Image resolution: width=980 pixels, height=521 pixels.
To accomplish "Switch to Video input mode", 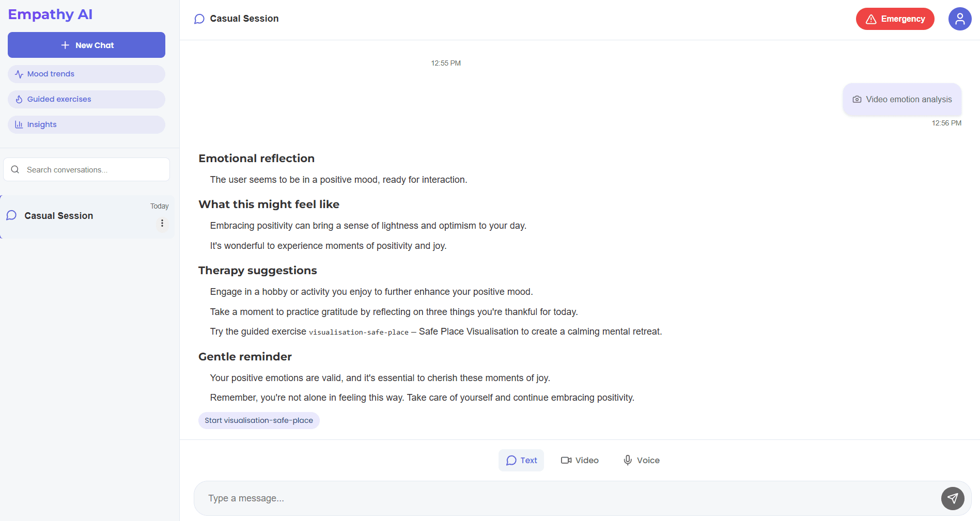I will pos(580,460).
